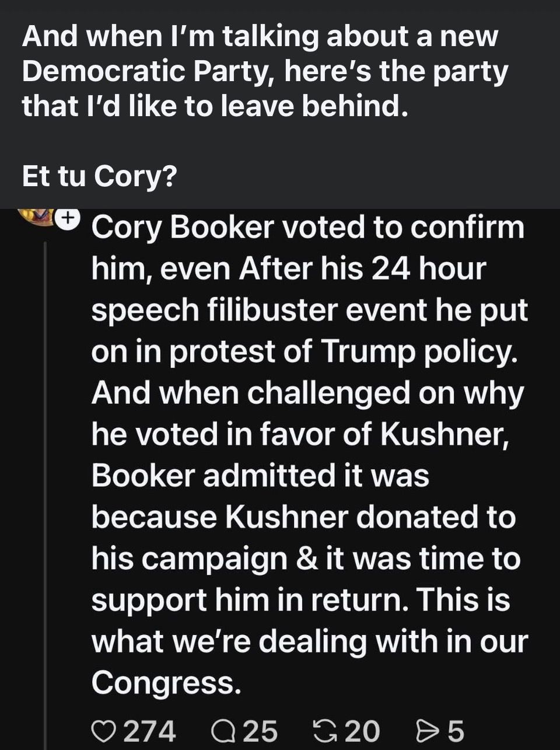This screenshot has width=560, height=750.
Task: Open the poster's profile picture
Action: pyautogui.click(x=36, y=216)
